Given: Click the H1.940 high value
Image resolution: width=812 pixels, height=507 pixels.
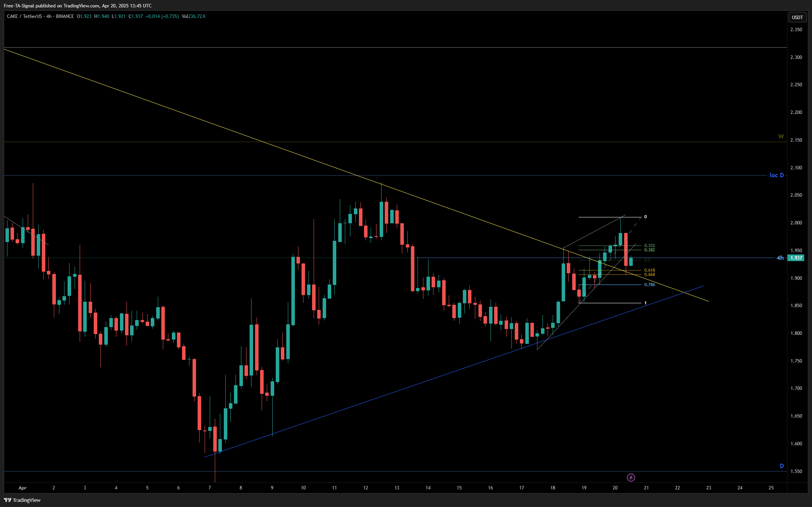Looking at the screenshot, I should click(x=102, y=16).
